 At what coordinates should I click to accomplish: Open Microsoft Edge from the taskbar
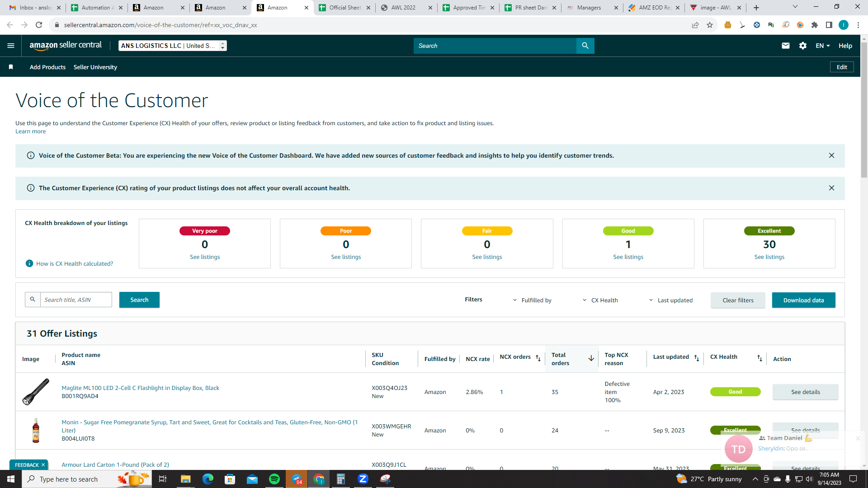[208, 479]
